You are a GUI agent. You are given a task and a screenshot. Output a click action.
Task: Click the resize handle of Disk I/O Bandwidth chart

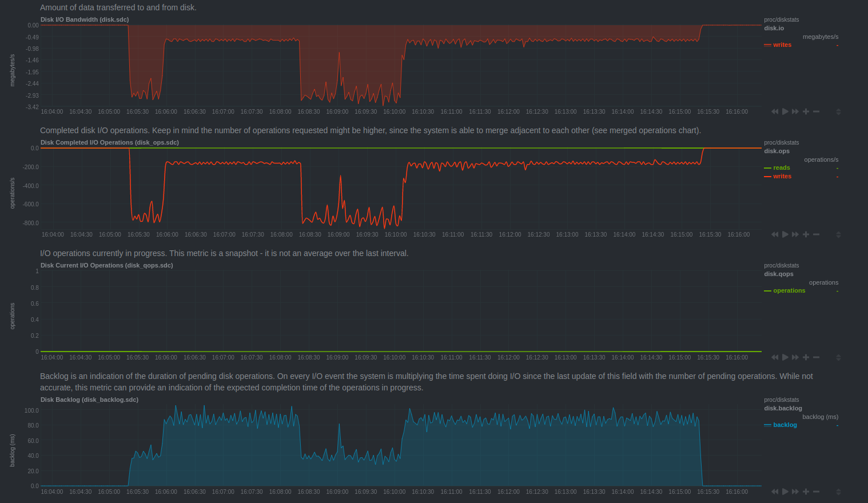click(x=838, y=111)
